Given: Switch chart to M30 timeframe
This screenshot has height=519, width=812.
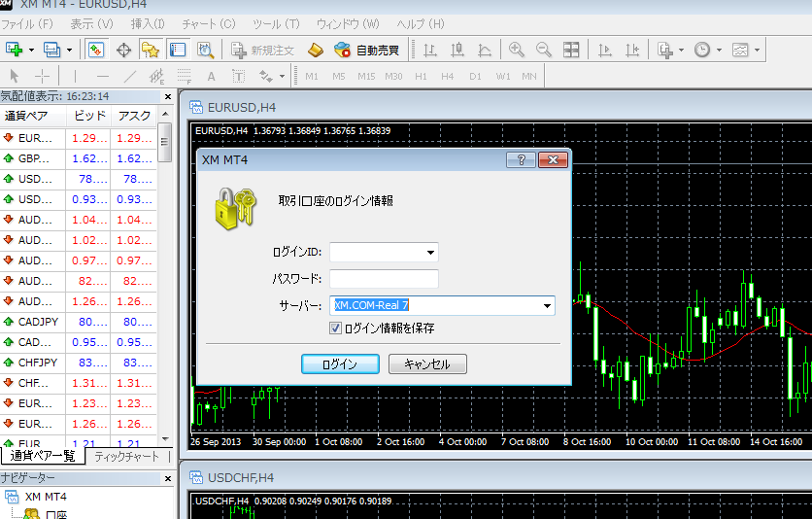Looking at the screenshot, I should coord(393,76).
